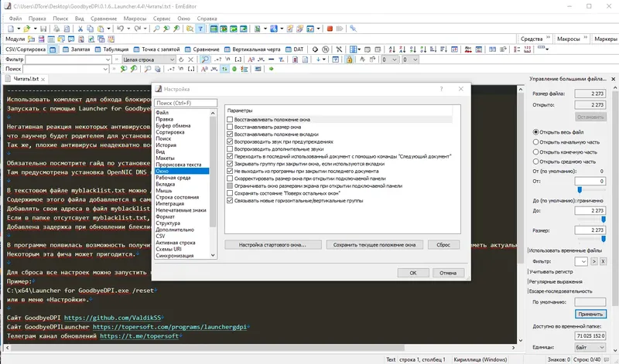Enable 'Восстанавливать размер окна' checkbox
This screenshot has height=364, width=619.
pos(230,127)
